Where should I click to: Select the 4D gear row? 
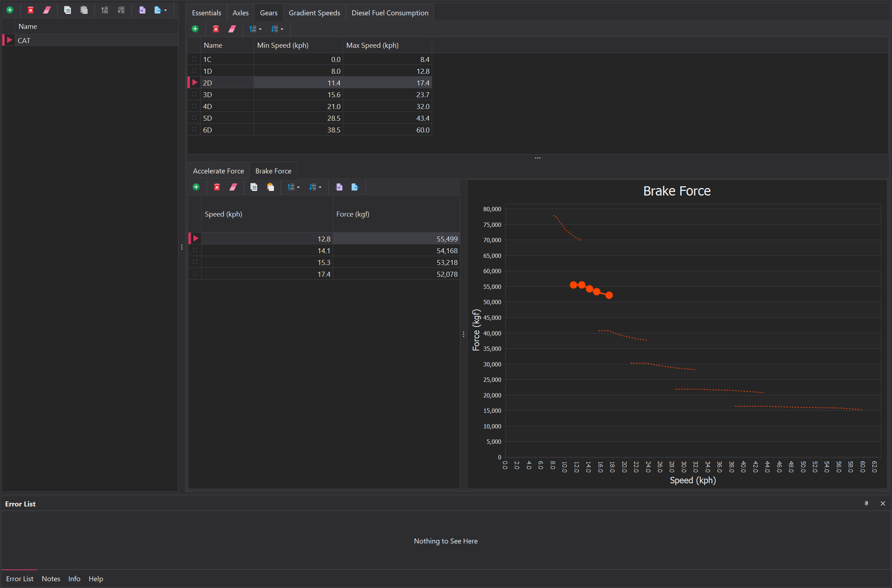click(x=207, y=106)
